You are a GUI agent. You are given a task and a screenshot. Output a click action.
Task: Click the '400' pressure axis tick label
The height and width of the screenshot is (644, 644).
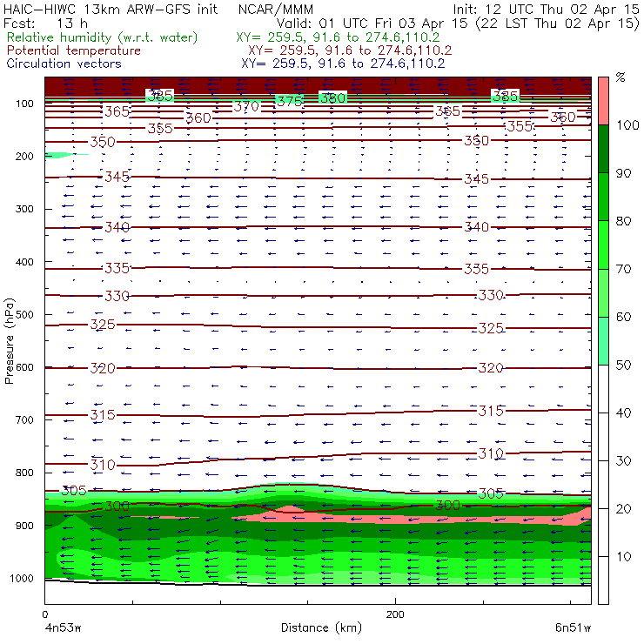pos(24,262)
